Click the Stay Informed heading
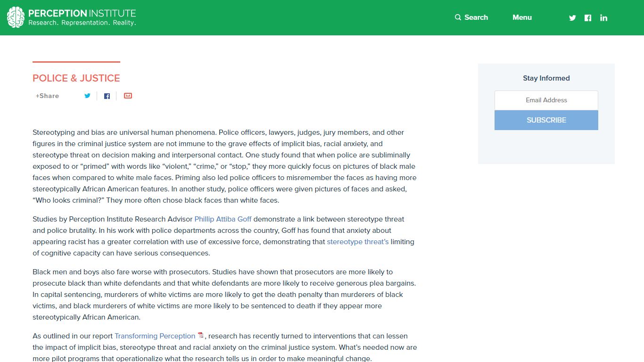The image size is (644, 362). [546, 78]
